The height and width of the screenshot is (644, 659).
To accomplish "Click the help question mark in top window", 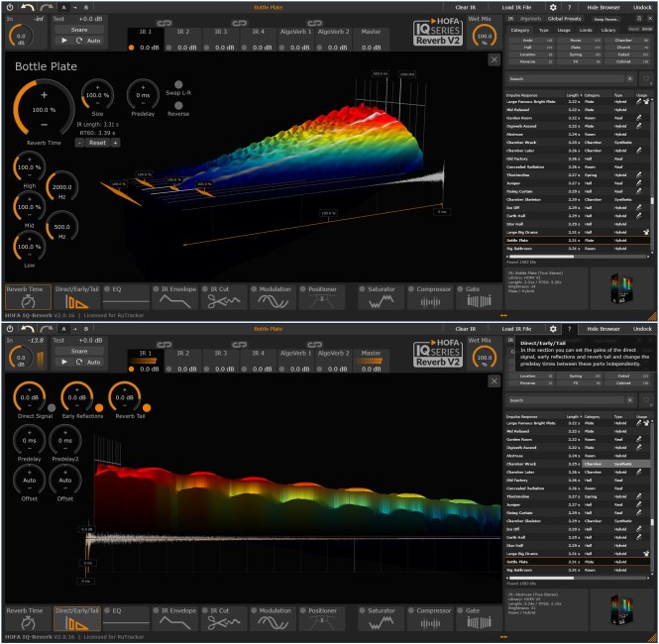I will 570,7.
